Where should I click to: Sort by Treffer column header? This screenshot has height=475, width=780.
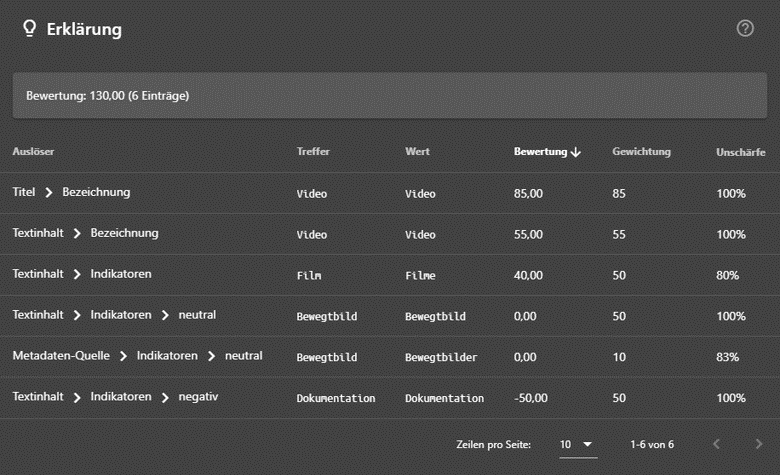tap(313, 151)
